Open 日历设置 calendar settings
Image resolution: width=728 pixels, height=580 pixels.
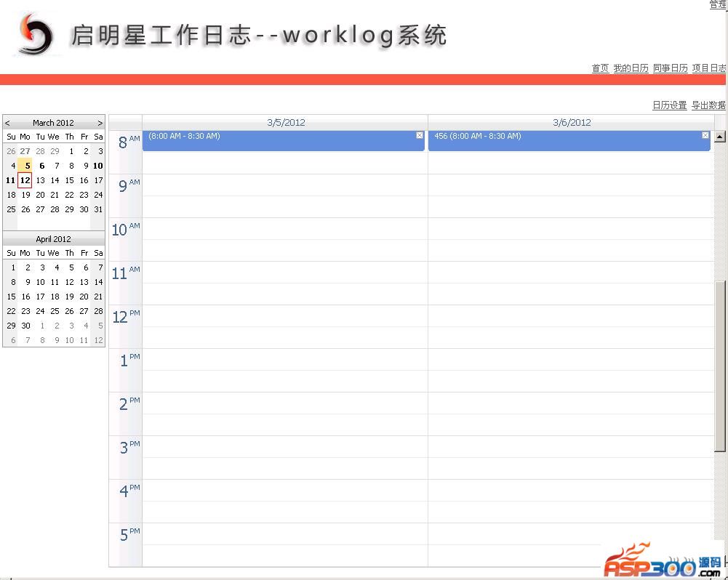tap(669, 105)
